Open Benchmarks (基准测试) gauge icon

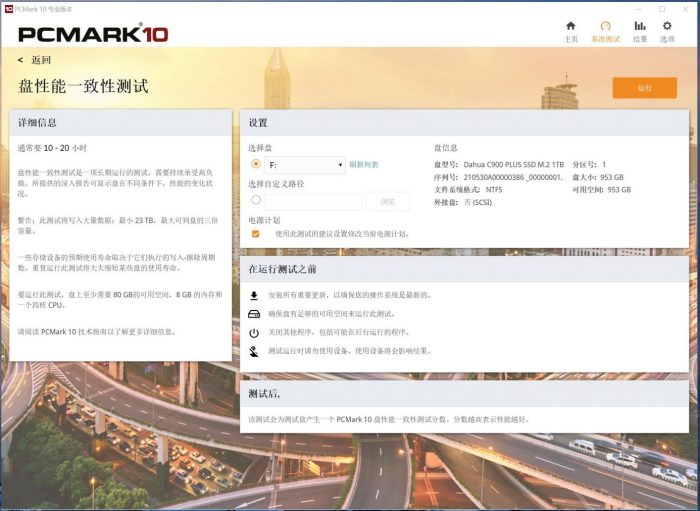[x=605, y=26]
